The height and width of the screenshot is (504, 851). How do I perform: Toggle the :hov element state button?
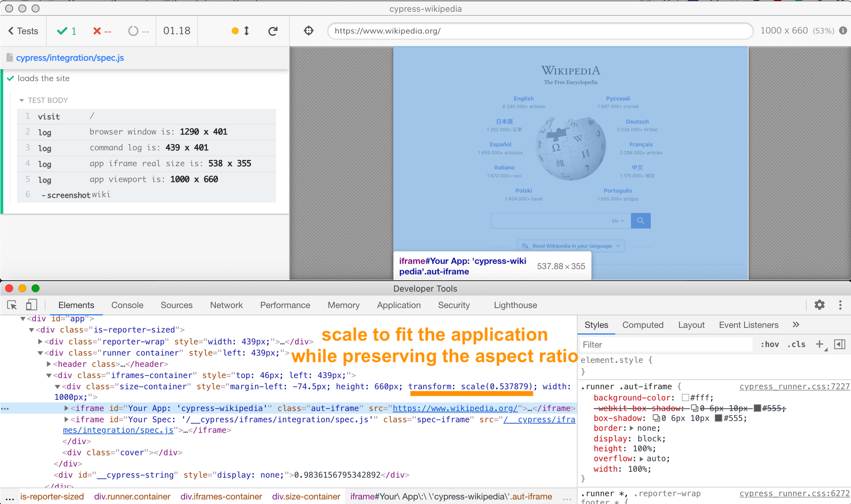click(x=769, y=344)
